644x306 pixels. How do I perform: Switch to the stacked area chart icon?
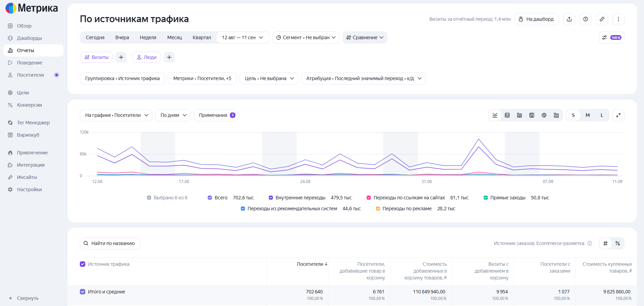(x=507, y=115)
